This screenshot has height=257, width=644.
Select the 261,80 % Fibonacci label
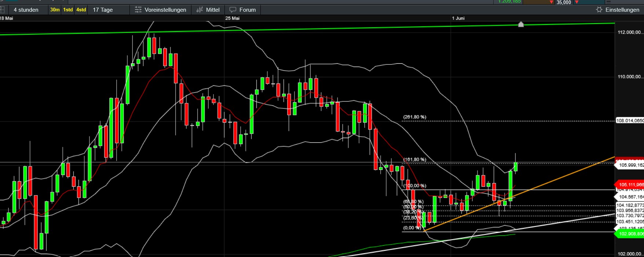tap(414, 117)
